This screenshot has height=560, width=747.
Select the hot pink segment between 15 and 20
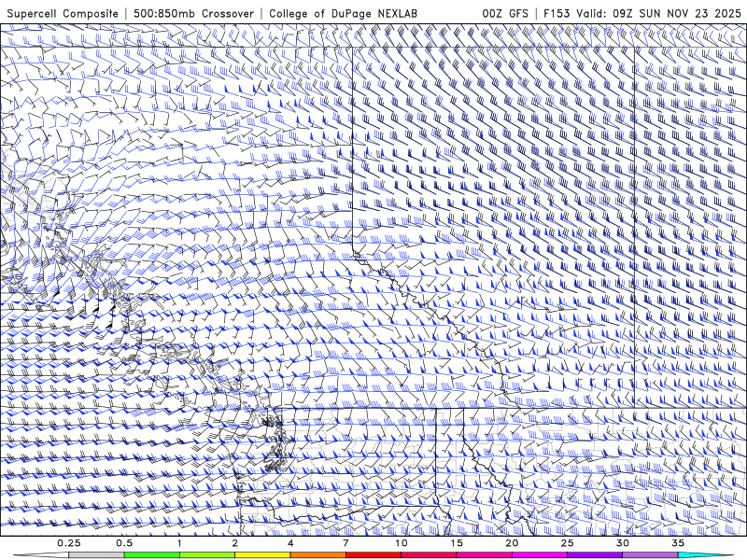[x=484, y=555]
